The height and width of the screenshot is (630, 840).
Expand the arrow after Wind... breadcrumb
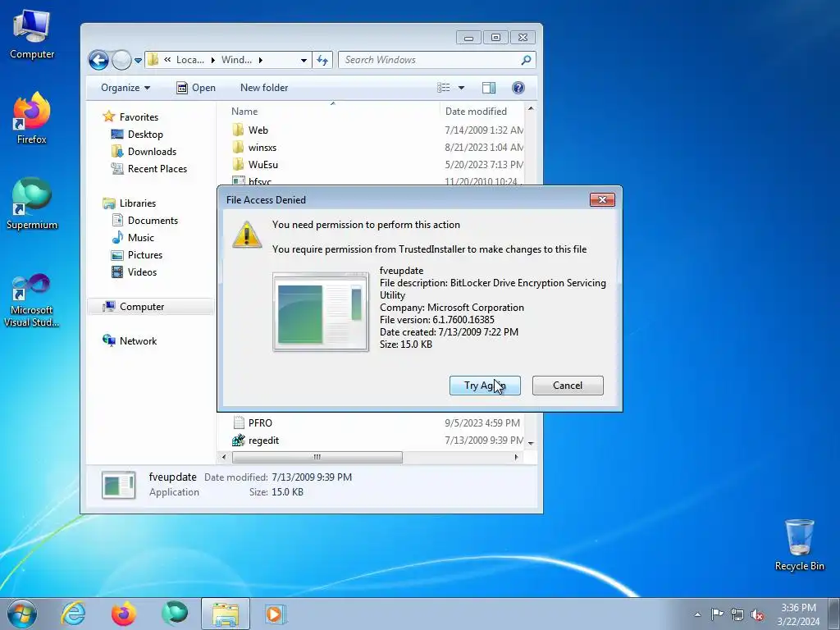point(260,60)
